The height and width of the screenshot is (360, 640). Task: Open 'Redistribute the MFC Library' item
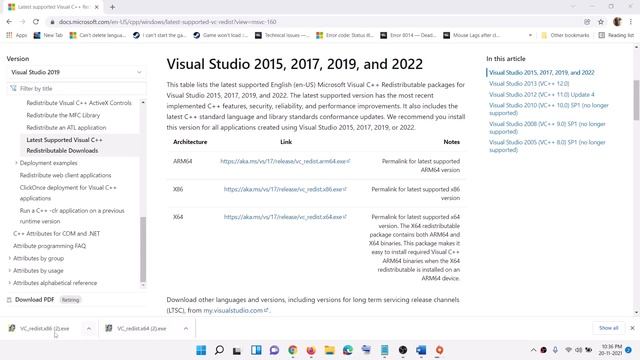(63, 115)
